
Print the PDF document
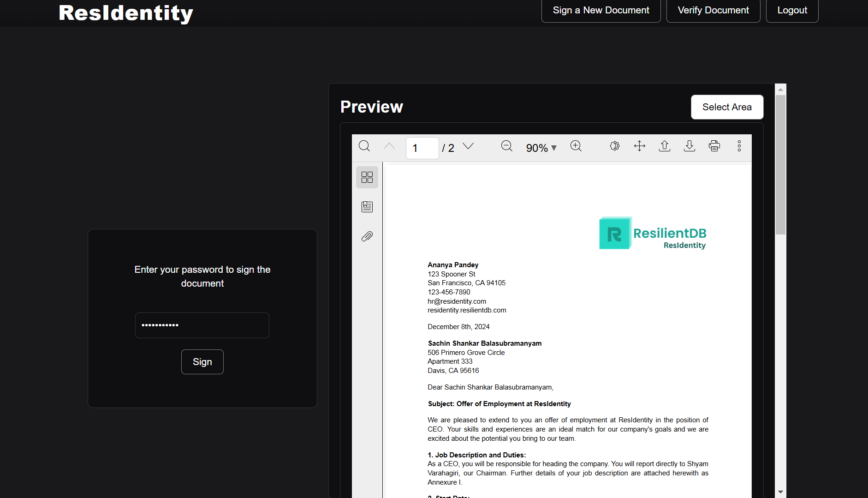tap(714, 146)
